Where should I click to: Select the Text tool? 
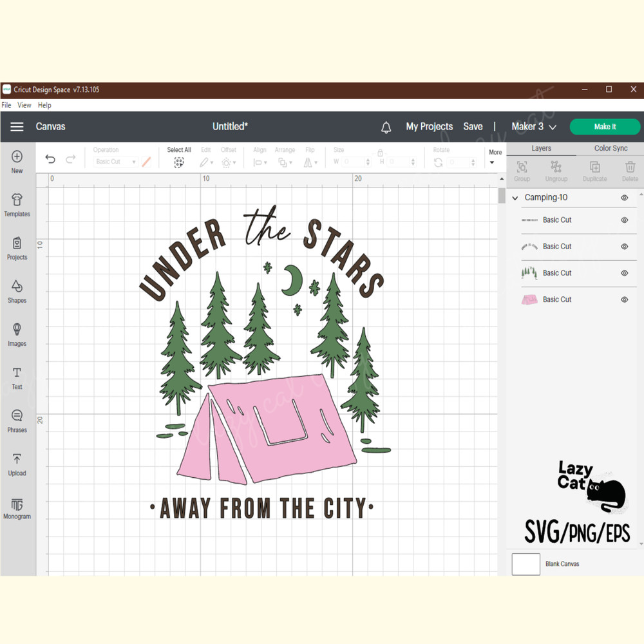tap(17, 377)
